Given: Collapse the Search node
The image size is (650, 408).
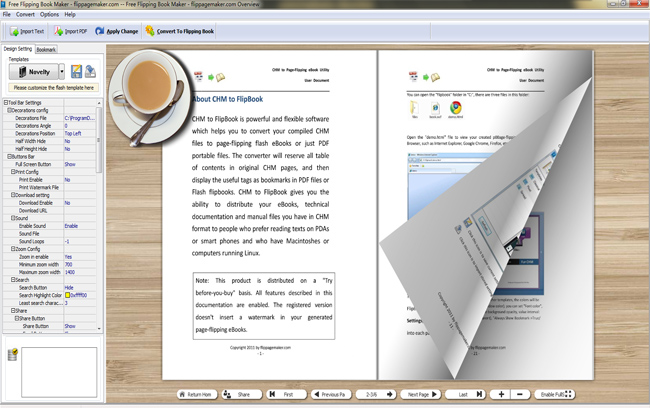Looking at the screenshot, I should coord(13,280).
